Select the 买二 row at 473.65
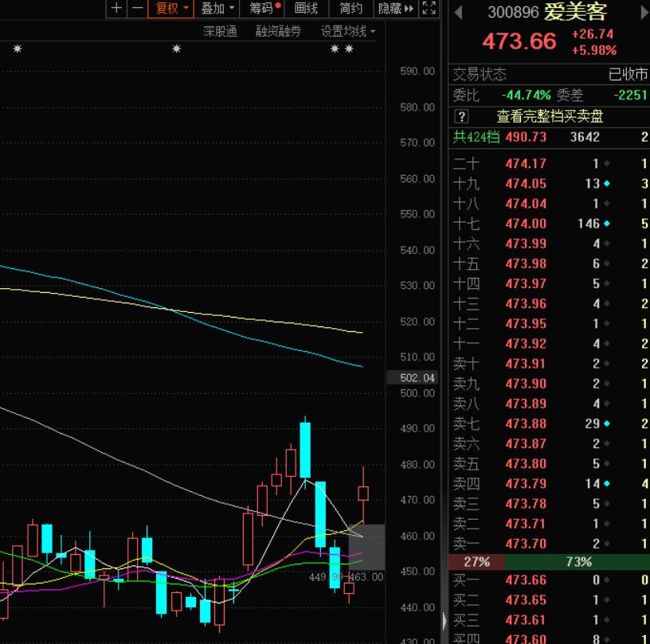 click(x=550, y=599)
